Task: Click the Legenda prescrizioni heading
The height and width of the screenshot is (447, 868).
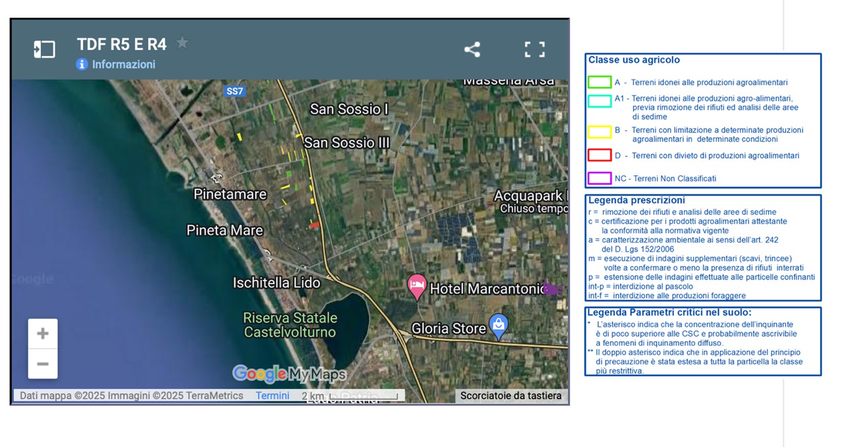Action: click(636, 200)
